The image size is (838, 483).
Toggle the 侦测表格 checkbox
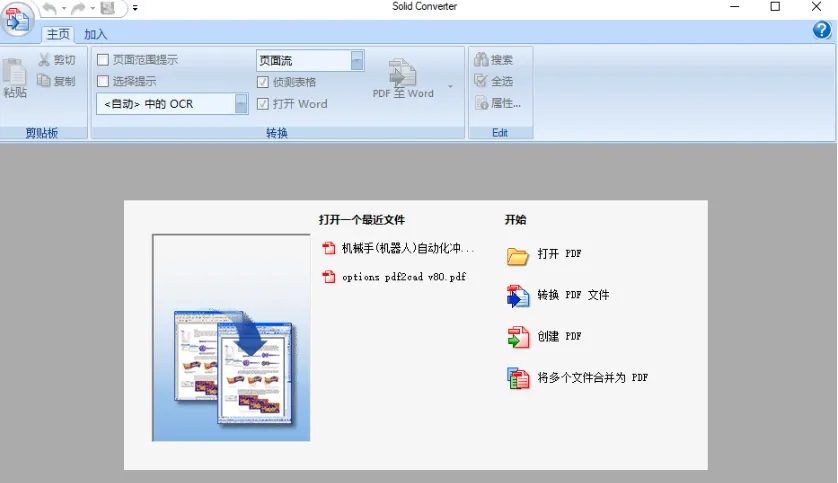pos(262,82)
